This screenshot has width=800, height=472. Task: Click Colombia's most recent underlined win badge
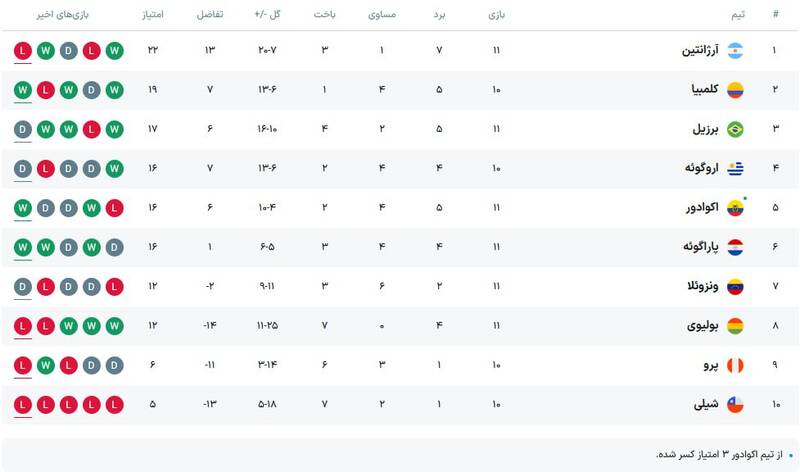[23, 90]
